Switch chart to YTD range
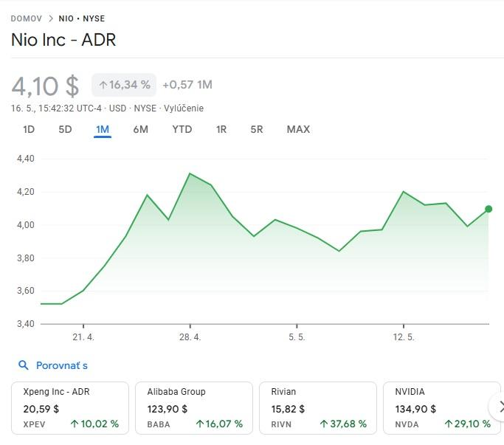Image resolution: width=504 pixels, height=445 pixels. coord(182,129)
